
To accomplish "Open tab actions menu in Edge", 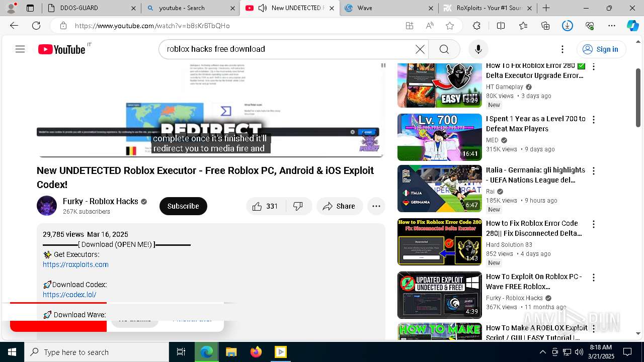I will 30,8.
